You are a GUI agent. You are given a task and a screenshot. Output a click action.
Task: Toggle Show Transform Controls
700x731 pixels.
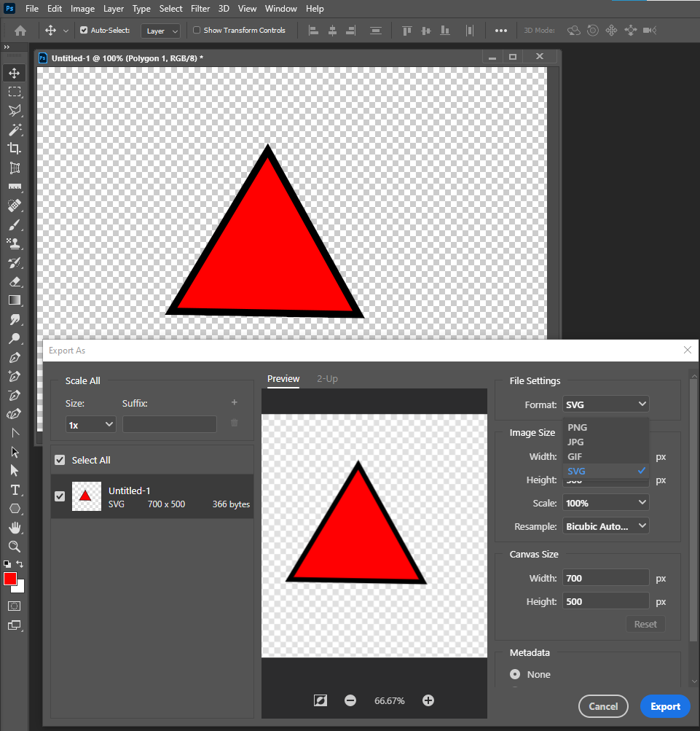coord(195,30)
